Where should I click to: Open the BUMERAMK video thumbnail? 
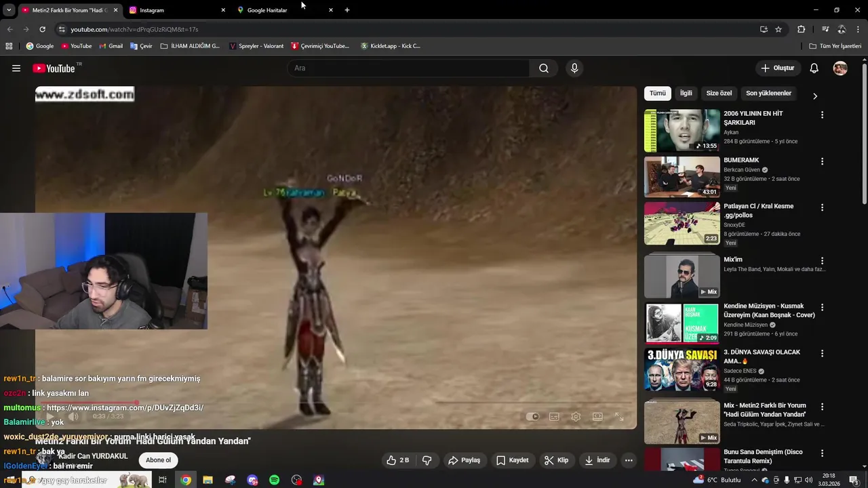click(x=682, y=177)
